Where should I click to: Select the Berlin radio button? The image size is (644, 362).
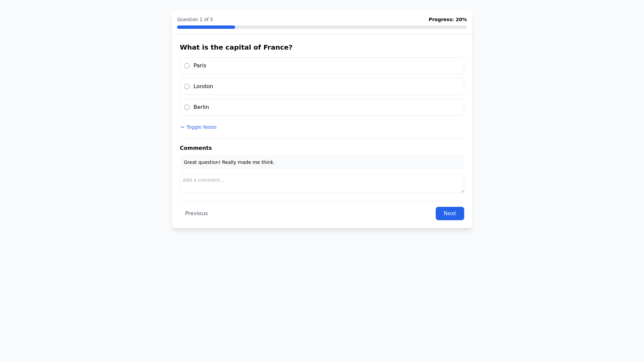(187, 107)
